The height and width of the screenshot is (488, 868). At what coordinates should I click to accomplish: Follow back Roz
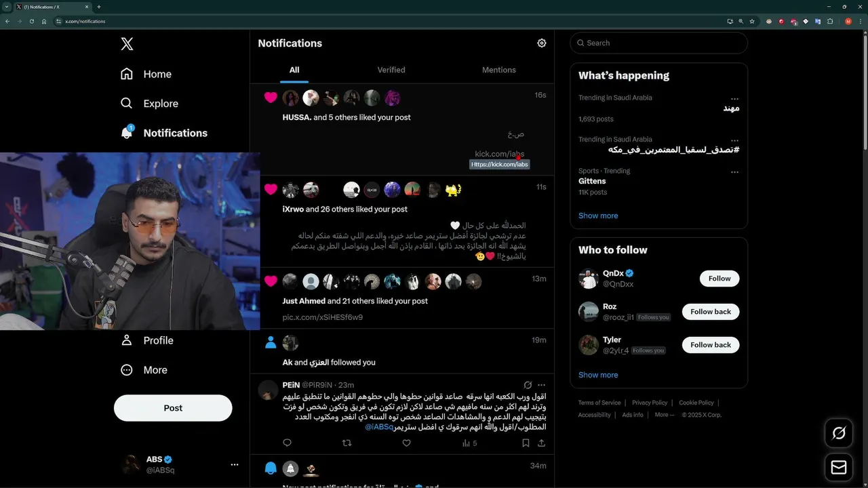click(711, 312)
